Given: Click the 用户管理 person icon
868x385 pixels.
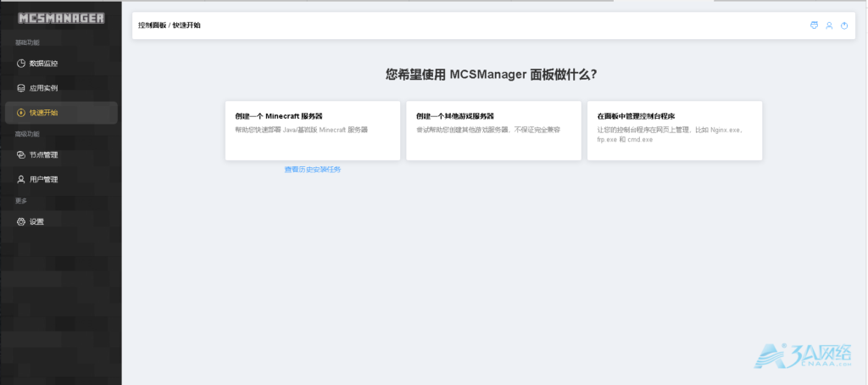Looking at the screenshot, I should pyautogui.click(x=21, y=180).
